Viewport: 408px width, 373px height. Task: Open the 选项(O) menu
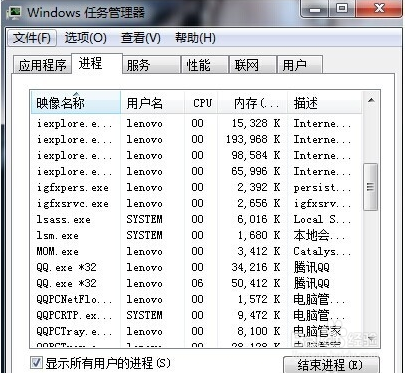tap(86, 38)
